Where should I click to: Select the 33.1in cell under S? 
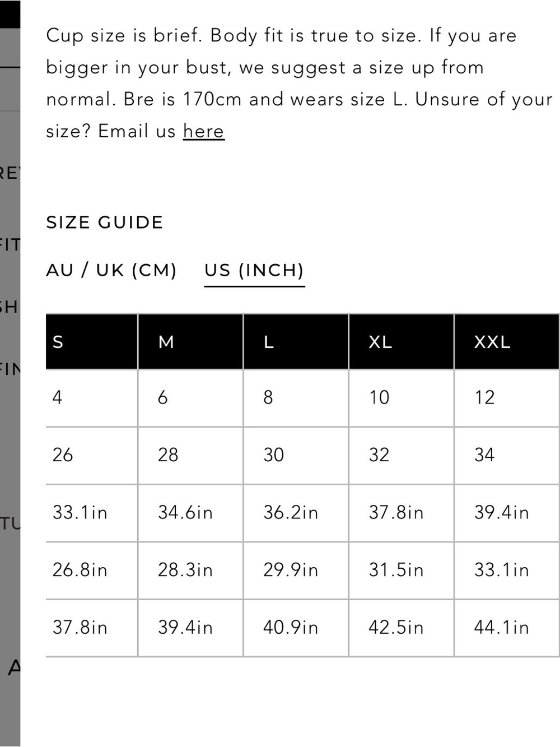coord(92,513)
